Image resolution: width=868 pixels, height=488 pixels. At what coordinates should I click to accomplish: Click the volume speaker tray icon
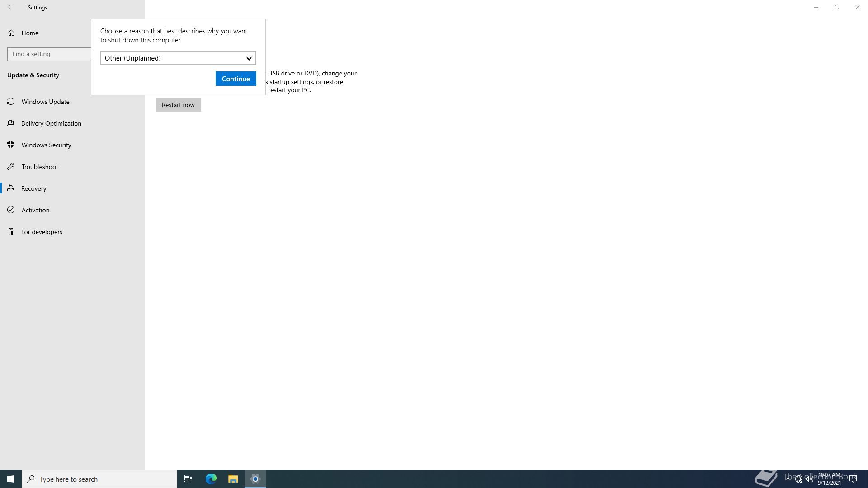[809, 479]
